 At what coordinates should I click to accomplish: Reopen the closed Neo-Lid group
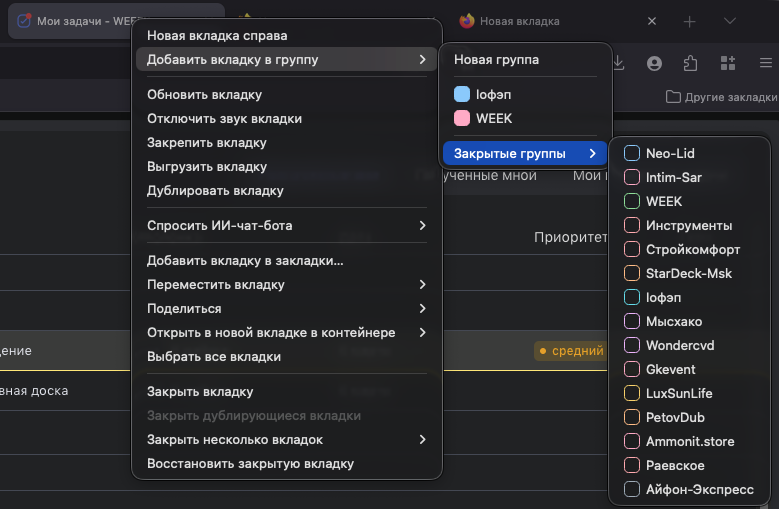[x=670, y=153]
